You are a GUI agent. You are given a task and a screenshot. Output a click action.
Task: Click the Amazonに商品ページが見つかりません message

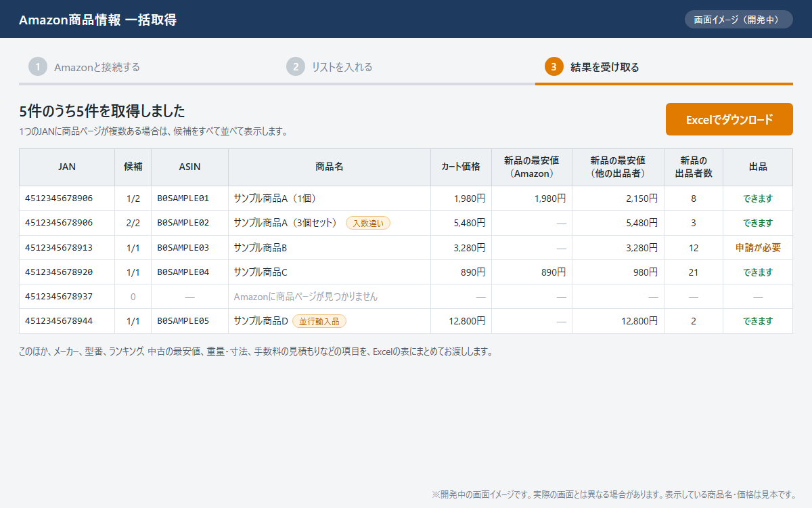tap(306, 297)
